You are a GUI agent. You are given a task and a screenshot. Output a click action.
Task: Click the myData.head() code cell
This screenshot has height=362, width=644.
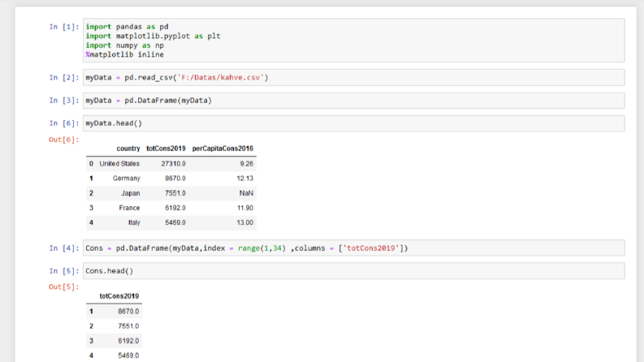point(353,123)
